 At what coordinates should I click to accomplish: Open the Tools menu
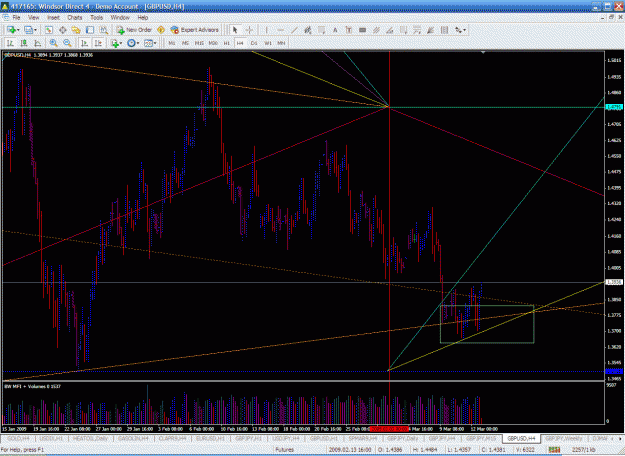click(96, 18)
